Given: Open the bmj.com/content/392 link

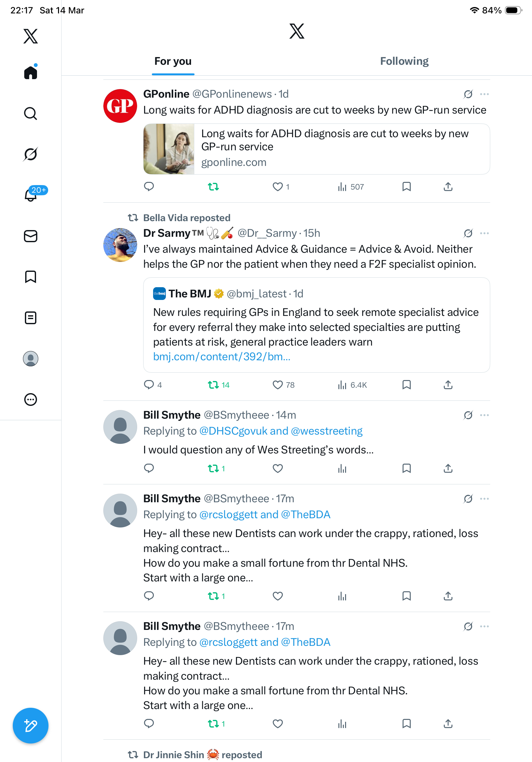Looking at the screenshot, I should (x=222, y=356).
